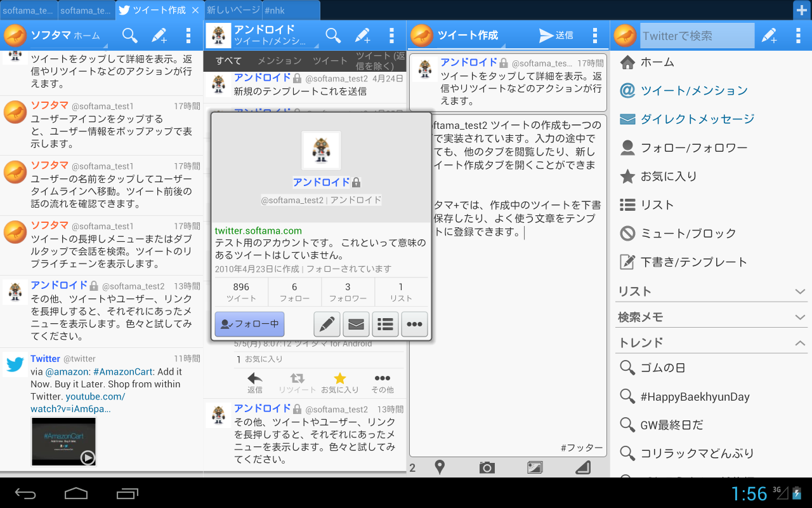Open search in the ソフタマ home column

[x=129, y=36]
